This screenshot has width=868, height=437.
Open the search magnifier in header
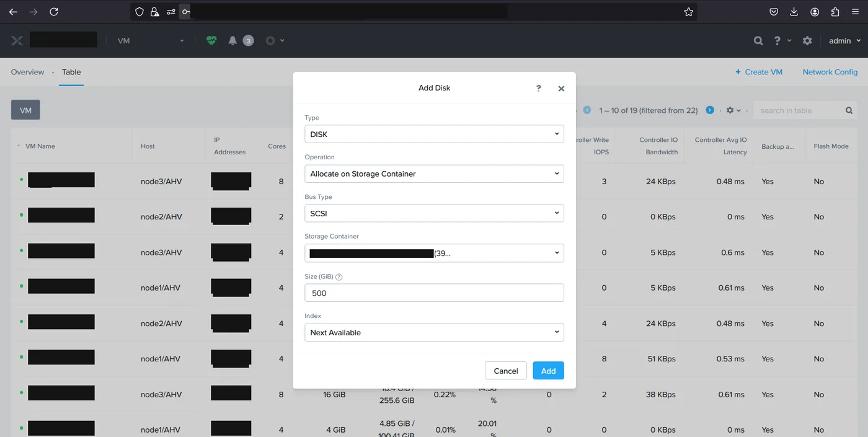coord(758,40)
